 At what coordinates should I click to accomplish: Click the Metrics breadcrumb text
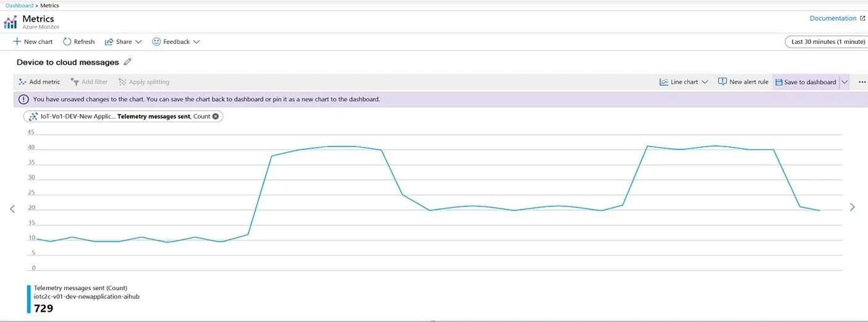click(50, 5)
